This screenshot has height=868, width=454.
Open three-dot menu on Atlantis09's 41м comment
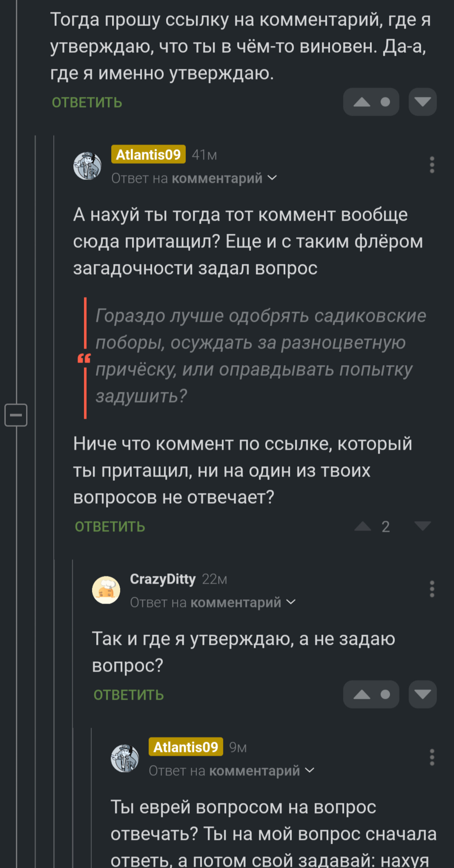coord(432,165)
